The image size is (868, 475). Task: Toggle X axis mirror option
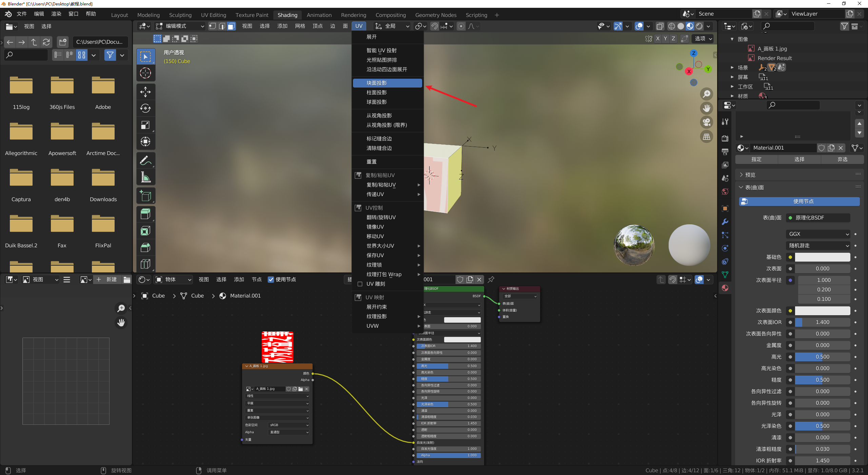657,38
